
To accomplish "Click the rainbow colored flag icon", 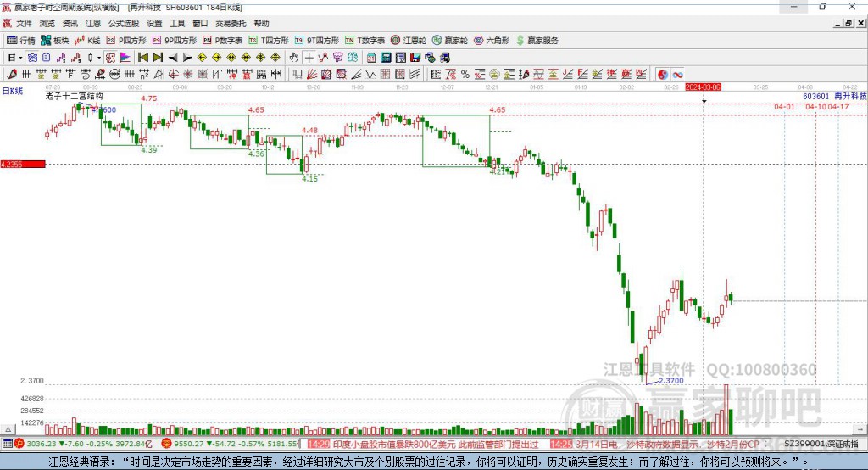I will (125, 58).
